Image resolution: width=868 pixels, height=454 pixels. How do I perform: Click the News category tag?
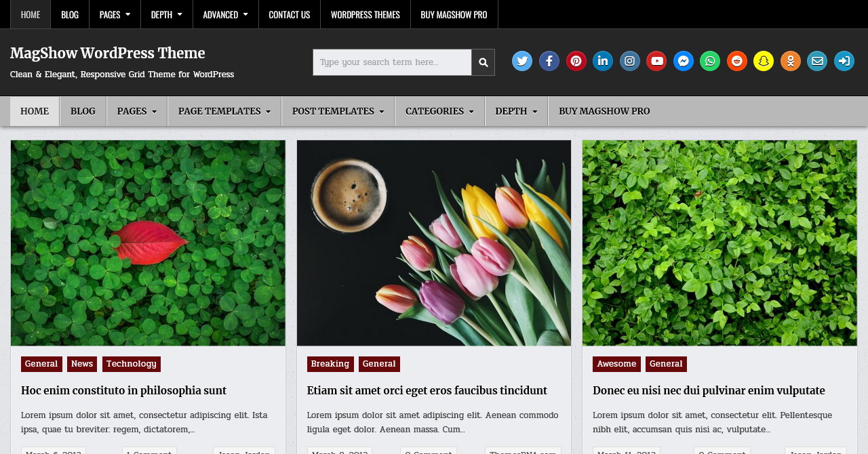coord(82,364)
